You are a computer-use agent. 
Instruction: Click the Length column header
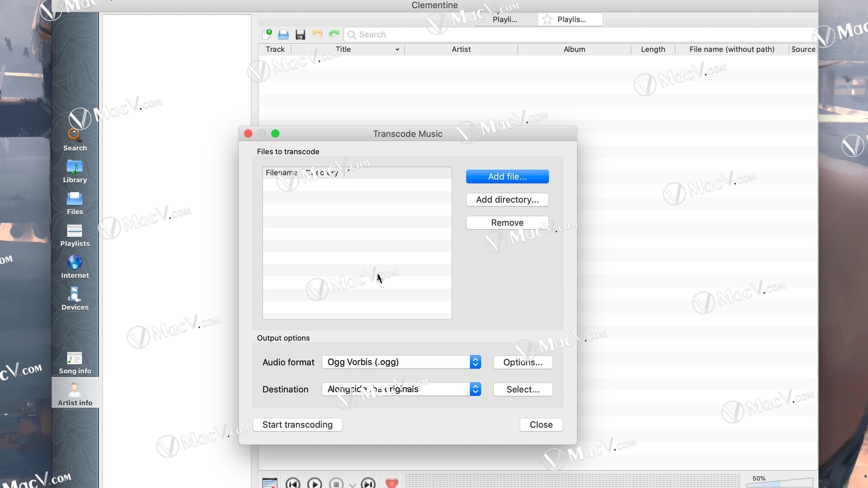click(653, 49)
